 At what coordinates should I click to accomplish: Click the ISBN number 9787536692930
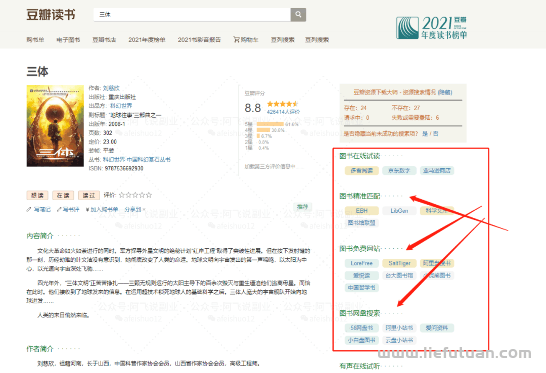point(124,169)
